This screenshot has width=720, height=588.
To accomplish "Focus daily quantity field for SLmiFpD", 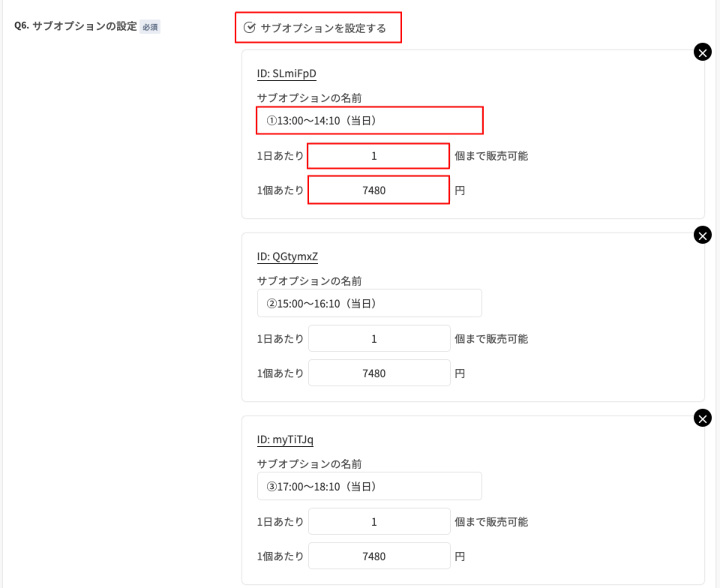I will point(379,156).
